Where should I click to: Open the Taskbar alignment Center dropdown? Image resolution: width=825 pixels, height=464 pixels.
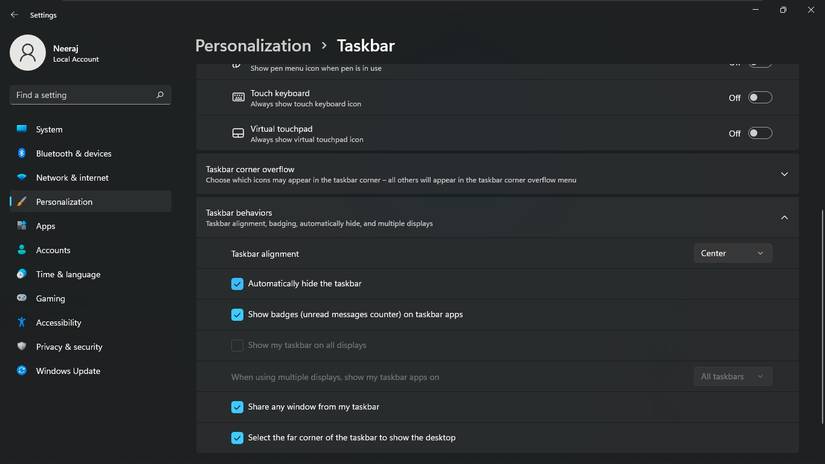pos(732,253)
